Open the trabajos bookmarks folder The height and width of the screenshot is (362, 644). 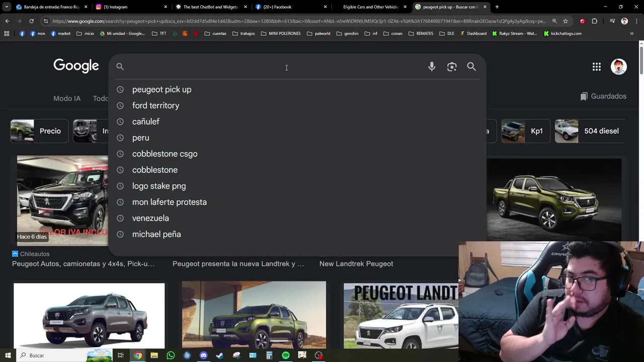(244, 34)
